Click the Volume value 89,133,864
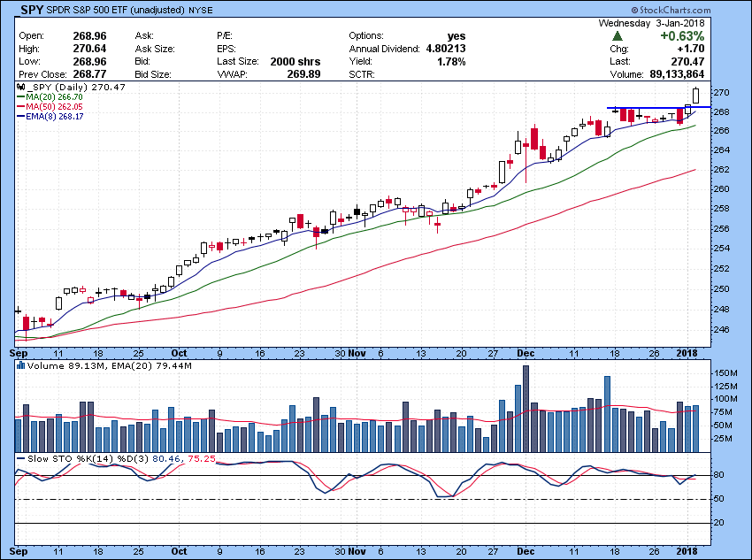The height and width of the screenshot is (560, 752). pos(677,74)
